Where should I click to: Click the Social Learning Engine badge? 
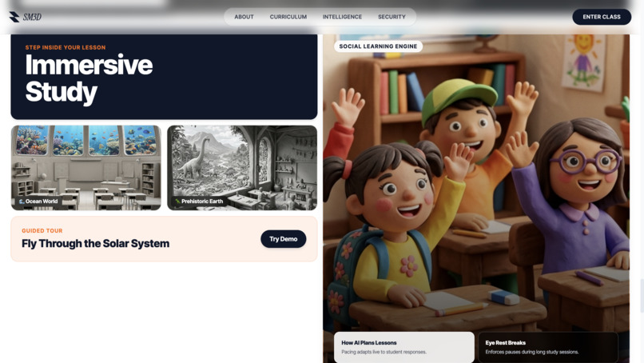(x=378, y=46)
